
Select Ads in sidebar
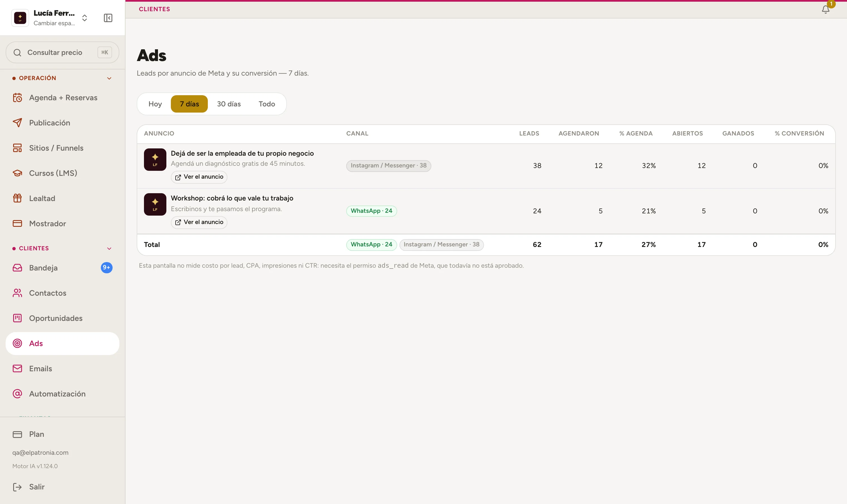click(x=62, y=343)
